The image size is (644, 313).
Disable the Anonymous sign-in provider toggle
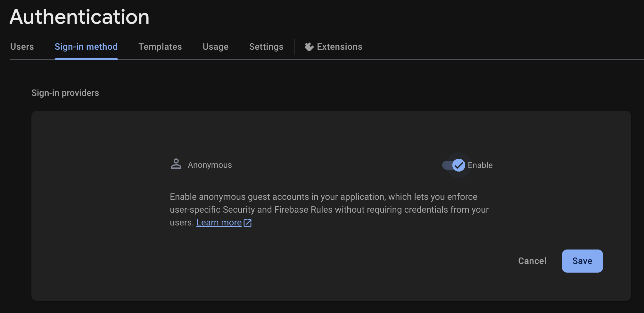pos(452,165)
